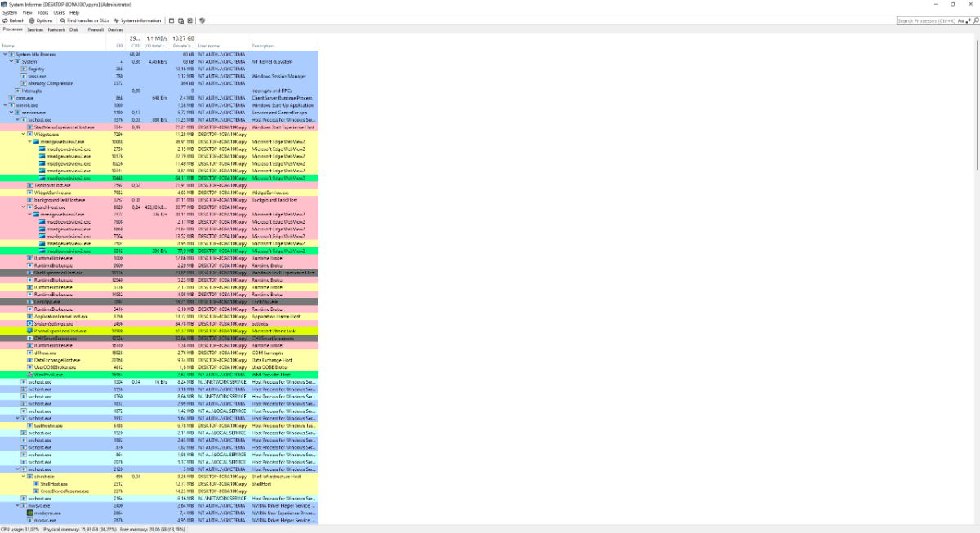Open the Users menu
This screenshot has height=533, width=980.
(59, 13)
